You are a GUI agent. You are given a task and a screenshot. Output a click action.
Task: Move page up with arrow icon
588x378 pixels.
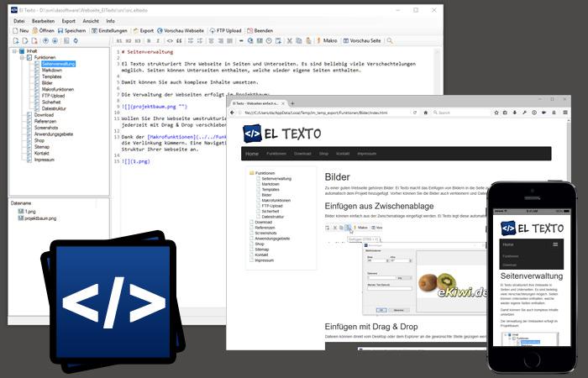tap(45, 41)
